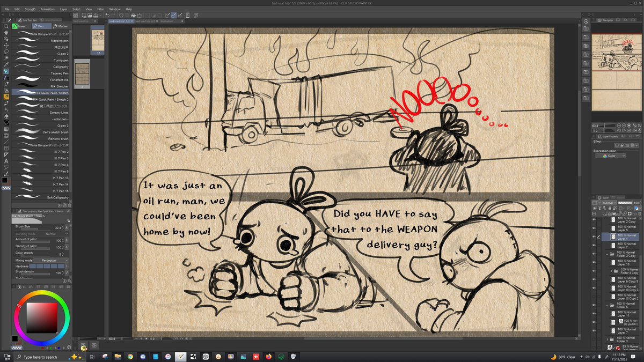Open the Filter menu
The image size is (644, 362).
(x=100, y=9)
